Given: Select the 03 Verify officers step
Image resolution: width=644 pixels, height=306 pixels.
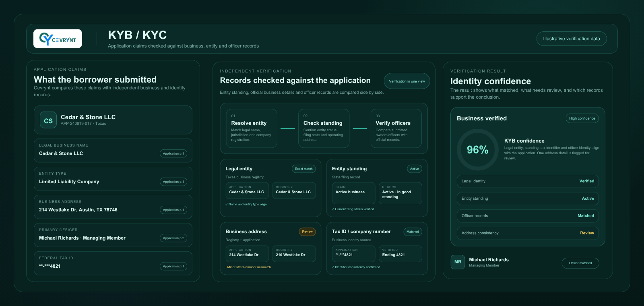Looking at the screenshot, I should coord(396,128).
